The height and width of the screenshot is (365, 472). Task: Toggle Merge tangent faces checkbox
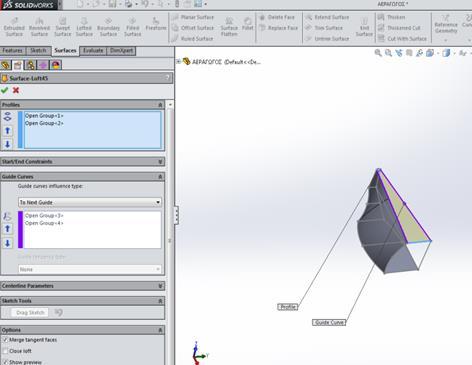[5, 340]
